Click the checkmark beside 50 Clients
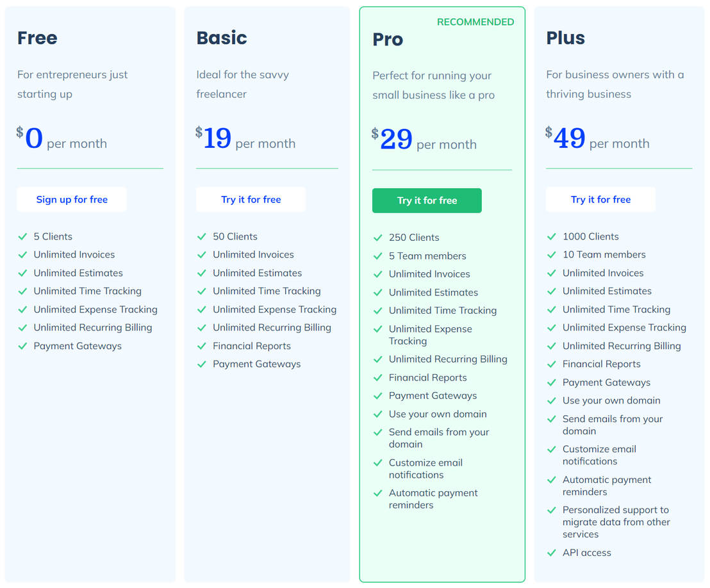Image resolution: width=710 pixels, height=588 pixels. (x=202, y=236)
